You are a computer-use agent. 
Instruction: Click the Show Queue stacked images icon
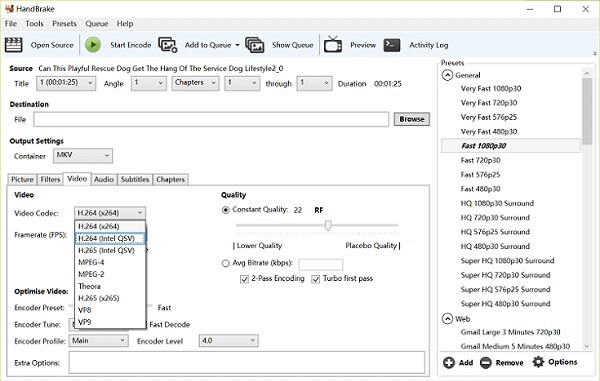[x=254, y=45]
